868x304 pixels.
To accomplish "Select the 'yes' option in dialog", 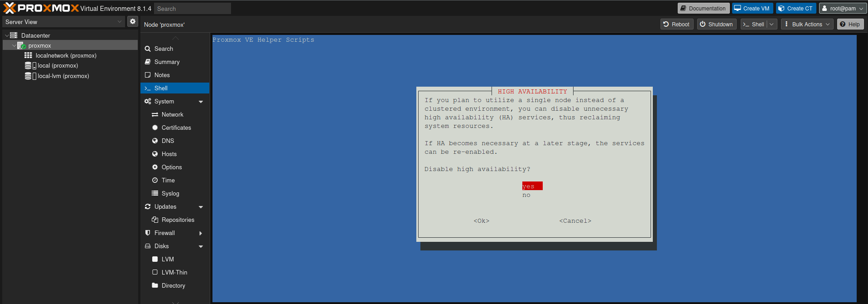I will pyautogui.click(x=532, y=186).
